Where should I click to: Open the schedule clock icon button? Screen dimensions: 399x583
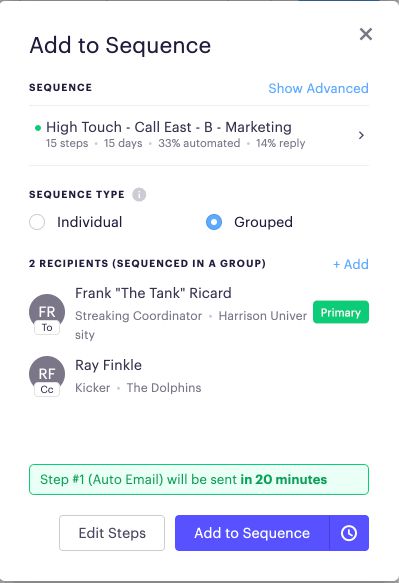(x=349, y=533)
